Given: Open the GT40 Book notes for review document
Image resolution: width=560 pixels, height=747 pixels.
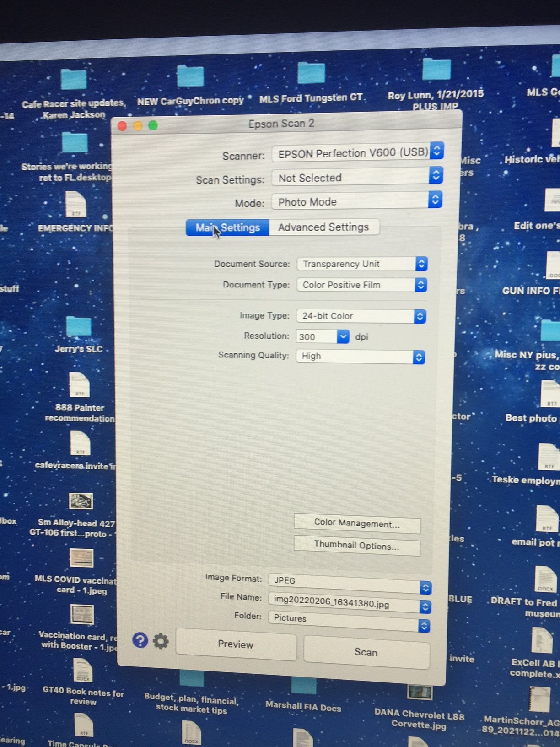Looking at the screenshot, I should 83,671.
